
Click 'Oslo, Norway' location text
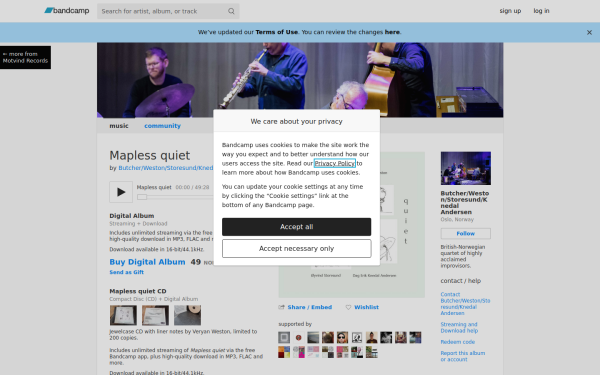point(457,220)
